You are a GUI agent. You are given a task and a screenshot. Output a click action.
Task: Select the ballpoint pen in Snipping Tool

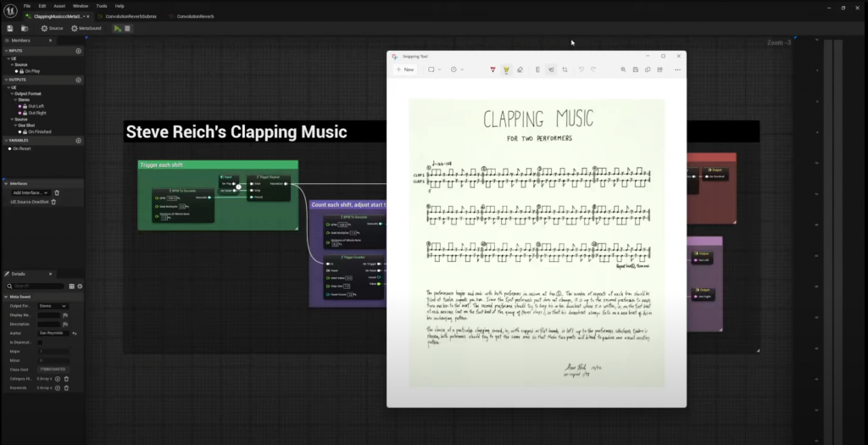coord(492,70)
